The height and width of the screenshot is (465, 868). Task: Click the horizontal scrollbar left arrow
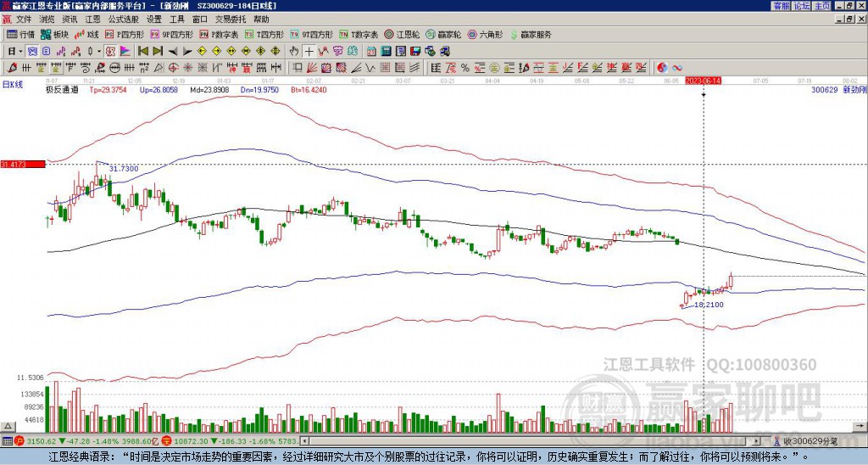(x=304, y=441)
